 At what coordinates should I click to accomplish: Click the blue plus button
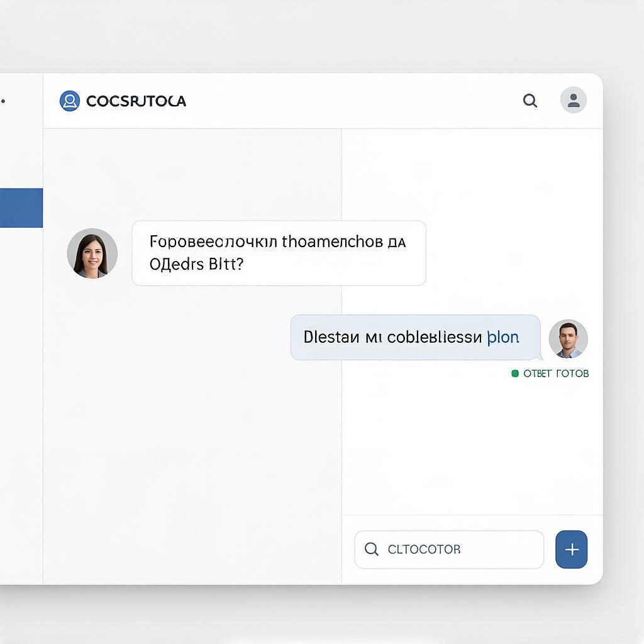coord(571,550)
